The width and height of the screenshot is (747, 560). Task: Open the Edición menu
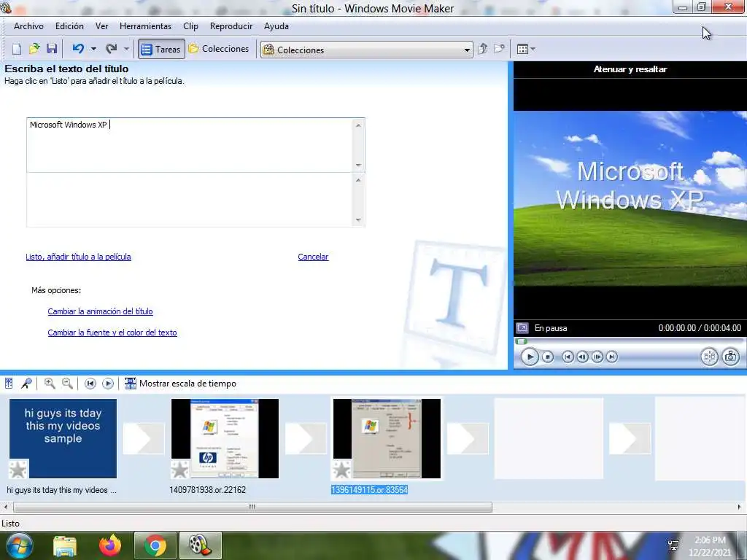[69, 26]
